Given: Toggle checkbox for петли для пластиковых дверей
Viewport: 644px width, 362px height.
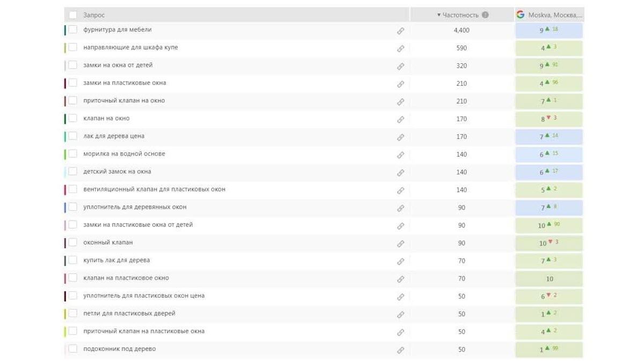Looking at the screenshot, I should (73, 314).
